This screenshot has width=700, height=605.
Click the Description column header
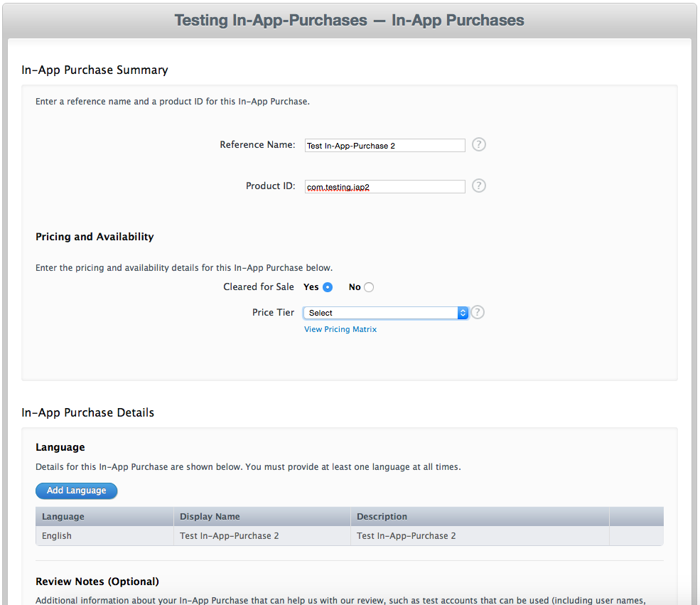pyautogui.click(x=382, y=517)
